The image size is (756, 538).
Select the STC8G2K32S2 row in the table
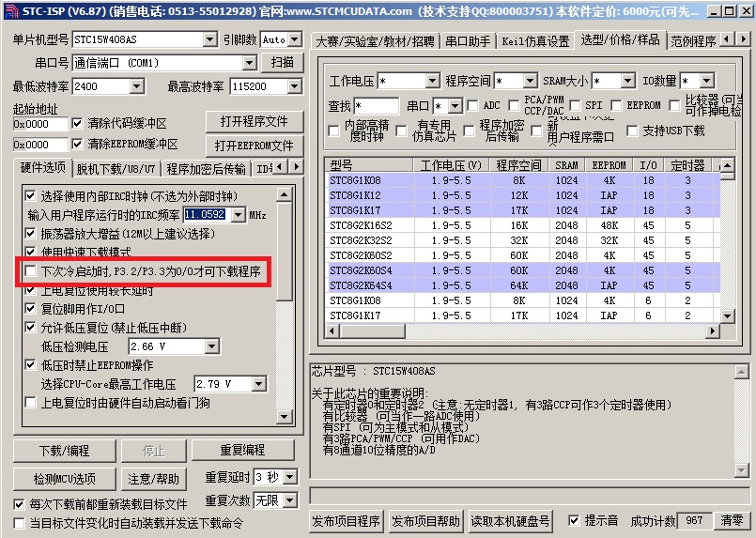point(522,240)
